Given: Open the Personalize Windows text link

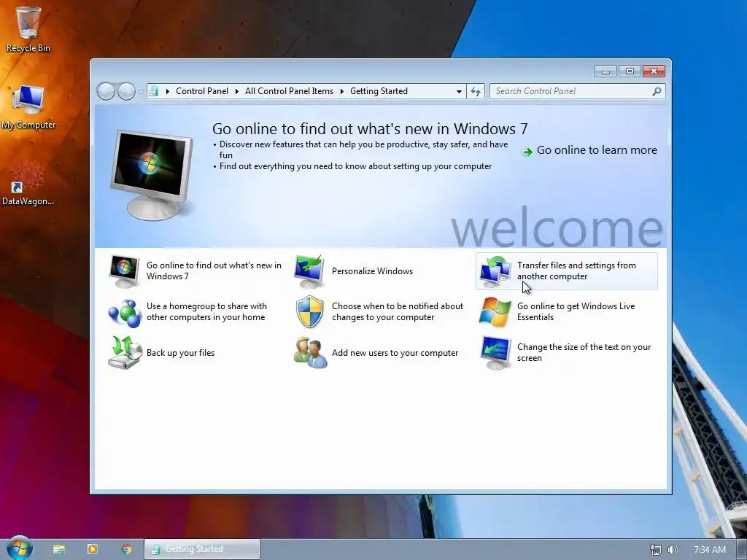Looking at the screenshot, I should (372, 271).
